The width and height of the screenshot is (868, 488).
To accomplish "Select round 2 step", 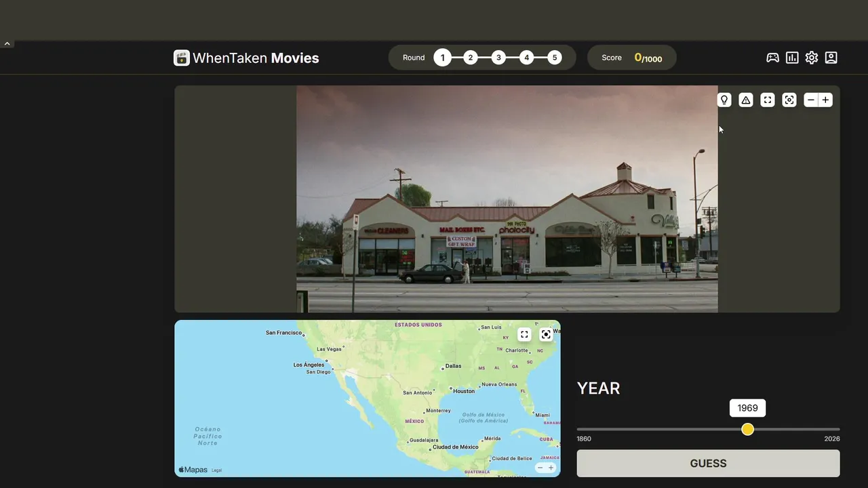I will coord(471,58).
